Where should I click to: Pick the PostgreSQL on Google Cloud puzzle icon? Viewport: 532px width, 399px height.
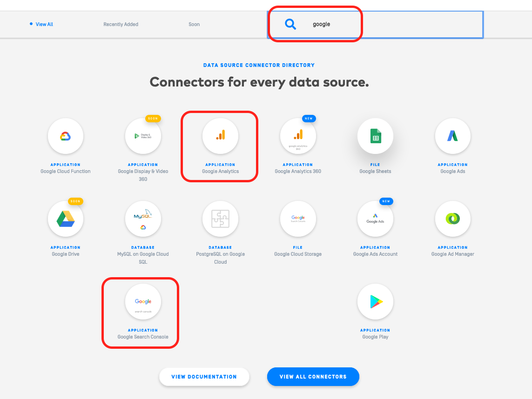pyautogui.click(x=220, y=219)
